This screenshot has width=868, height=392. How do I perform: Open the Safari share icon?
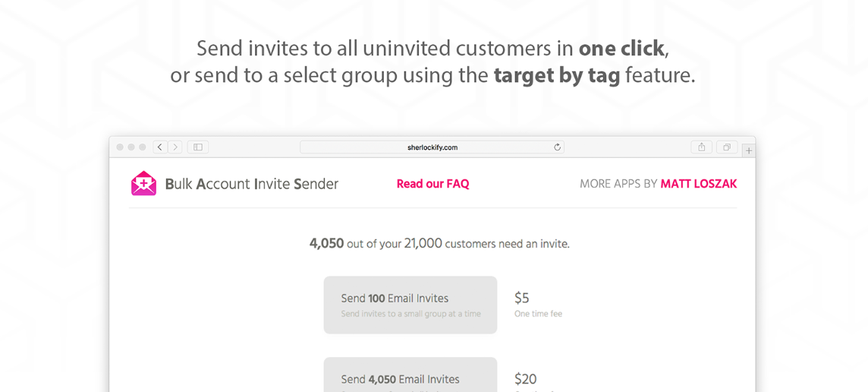click(x=702, y=147)
